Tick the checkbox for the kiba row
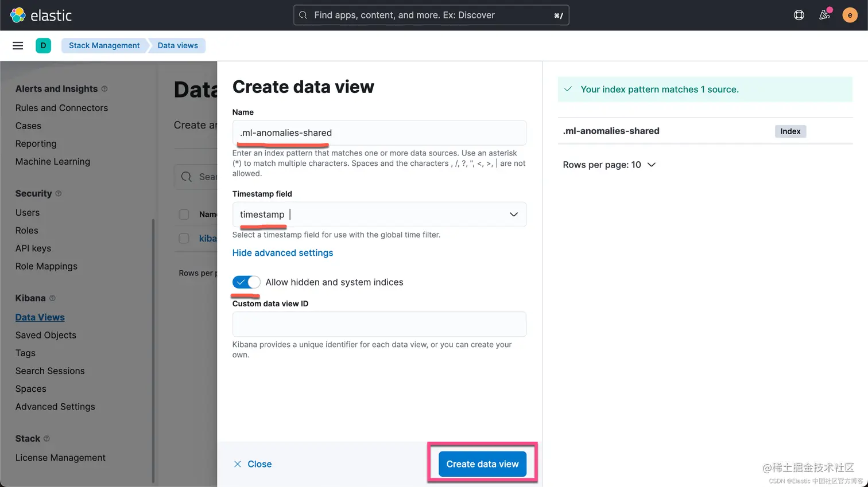Screen dimensions: 868x487 tap(184, 238)
